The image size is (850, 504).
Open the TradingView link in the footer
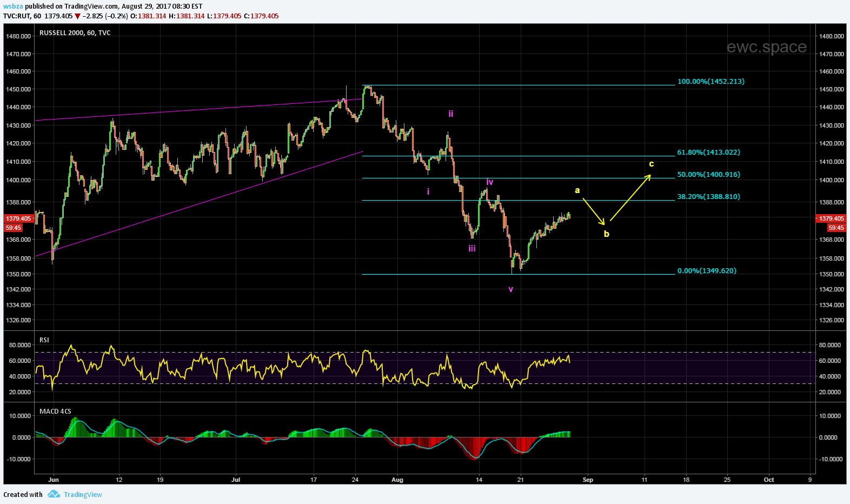point(83,494)
